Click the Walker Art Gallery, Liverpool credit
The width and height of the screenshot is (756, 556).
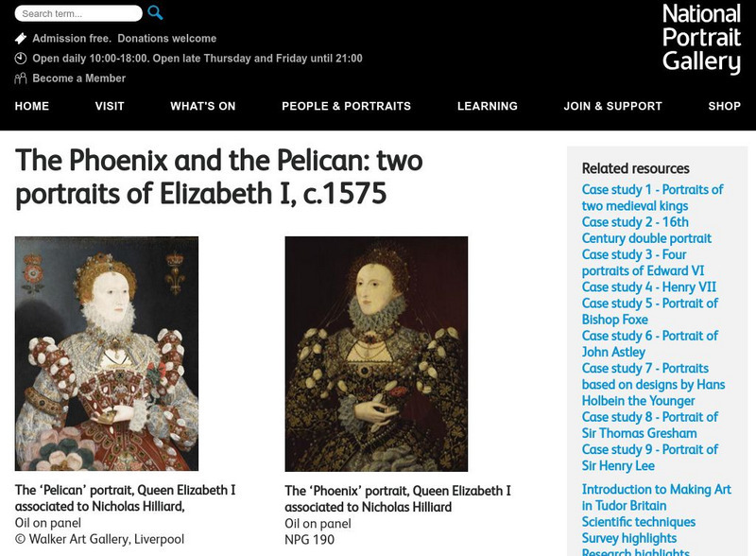coord(99,539)
